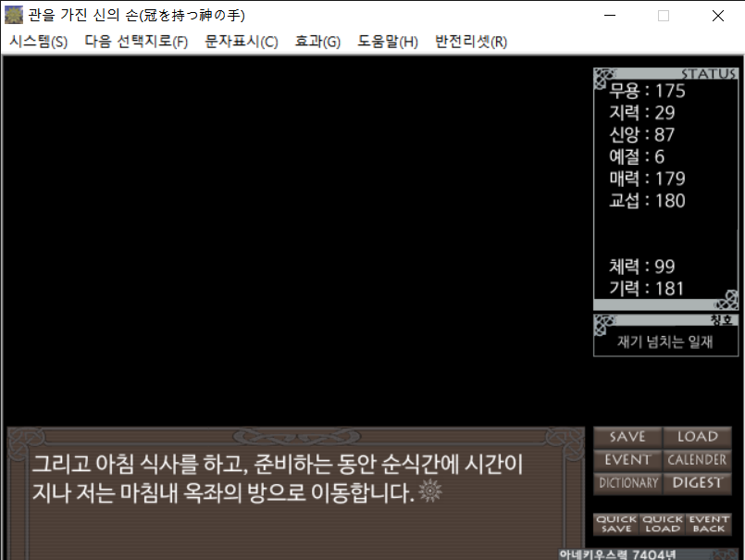Click the 기력 : 181 value
Image resolution: width=745 pixels, height=560 pixels.
point(646,289)
